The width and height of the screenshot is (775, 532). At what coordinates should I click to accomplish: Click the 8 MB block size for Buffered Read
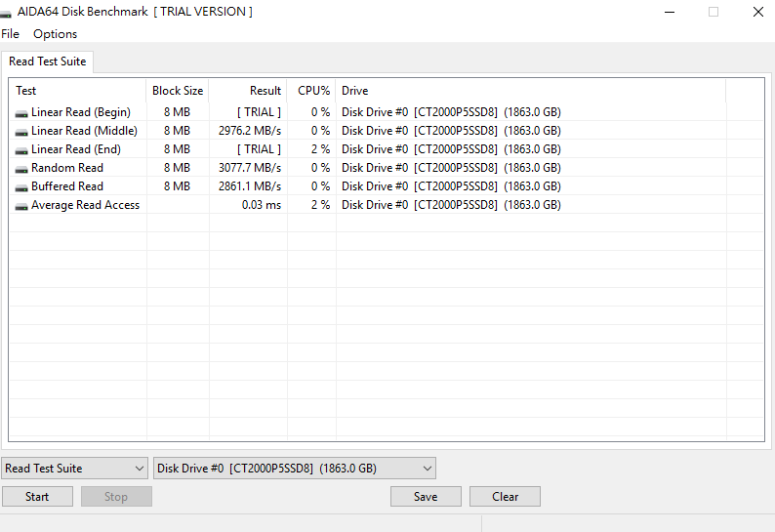(x=177, y=186)
